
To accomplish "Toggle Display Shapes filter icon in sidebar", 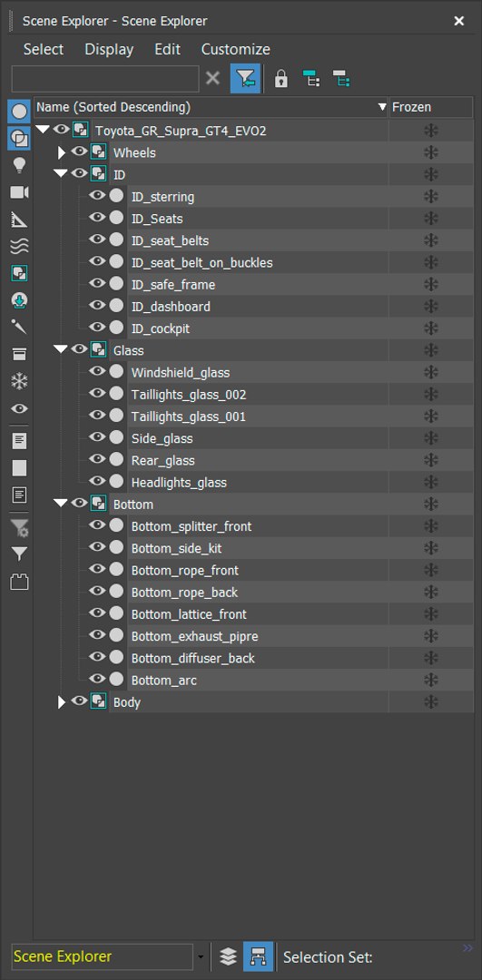I will pos(19,139).
